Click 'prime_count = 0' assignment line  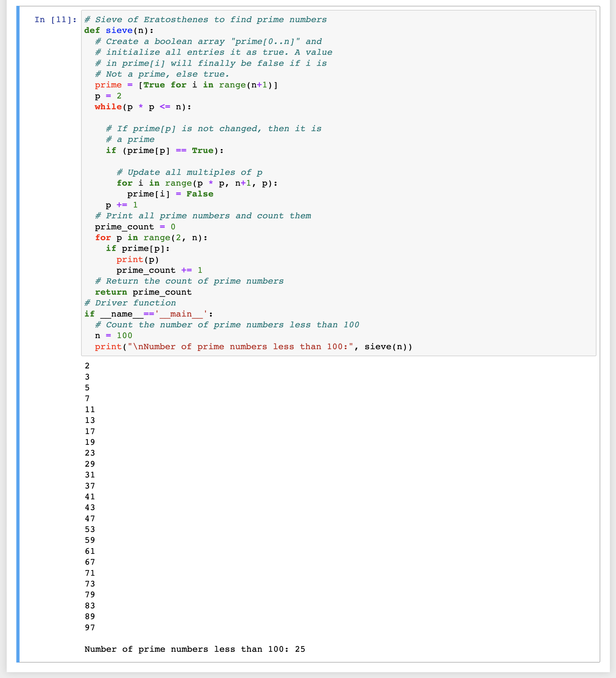134,227
